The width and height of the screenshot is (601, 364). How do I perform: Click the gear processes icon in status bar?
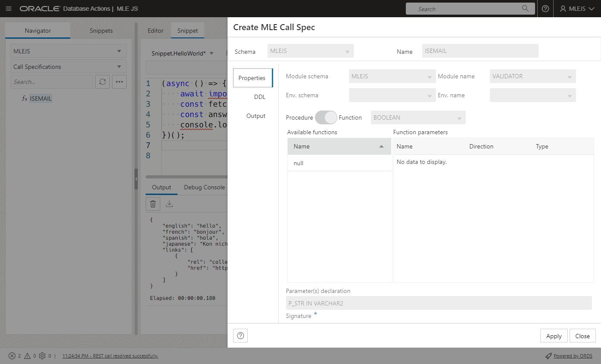[42, 356]
